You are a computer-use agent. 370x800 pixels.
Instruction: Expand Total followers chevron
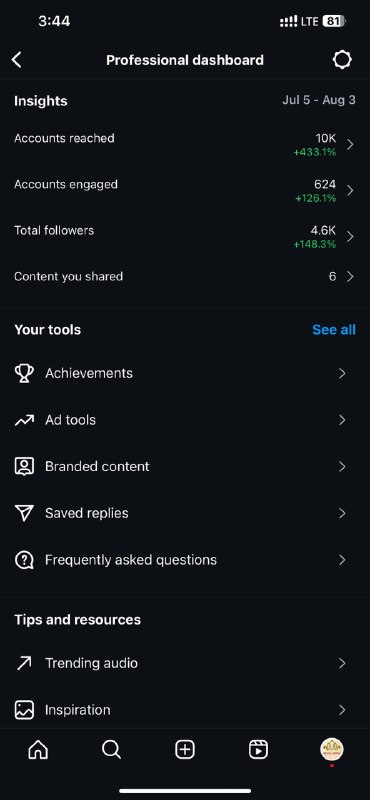(350, 236)
